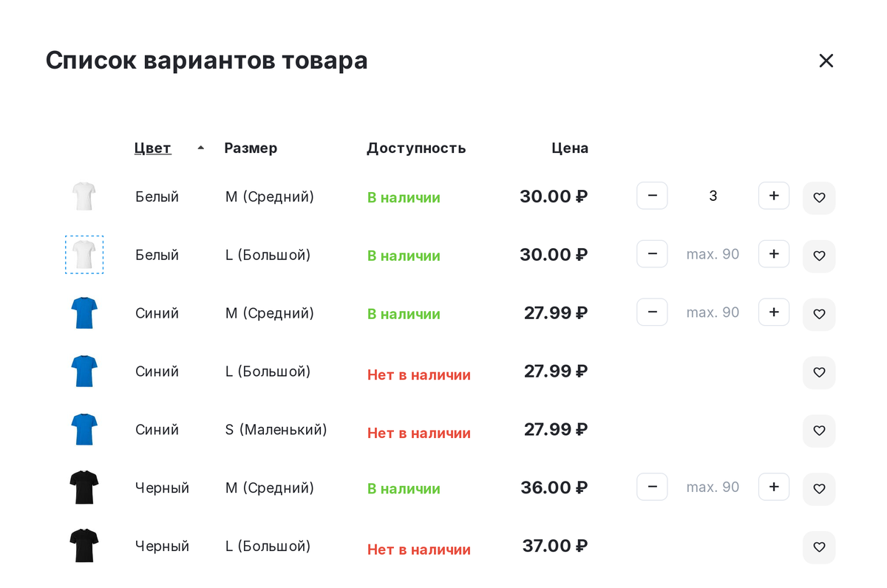Open the blue T-shirt thumbnail for L (Большой)

[84, 372]
